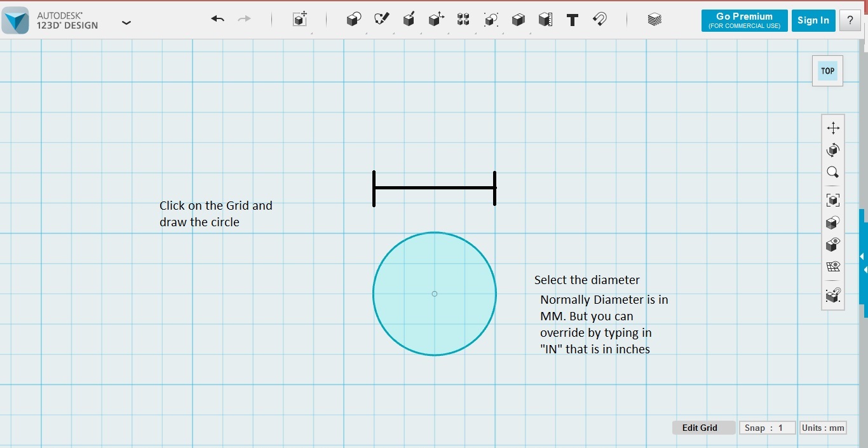Image resolution: width=868 pixels, height=448 pixels.
Task: Choose the Text tool
Action: [572, 20]
